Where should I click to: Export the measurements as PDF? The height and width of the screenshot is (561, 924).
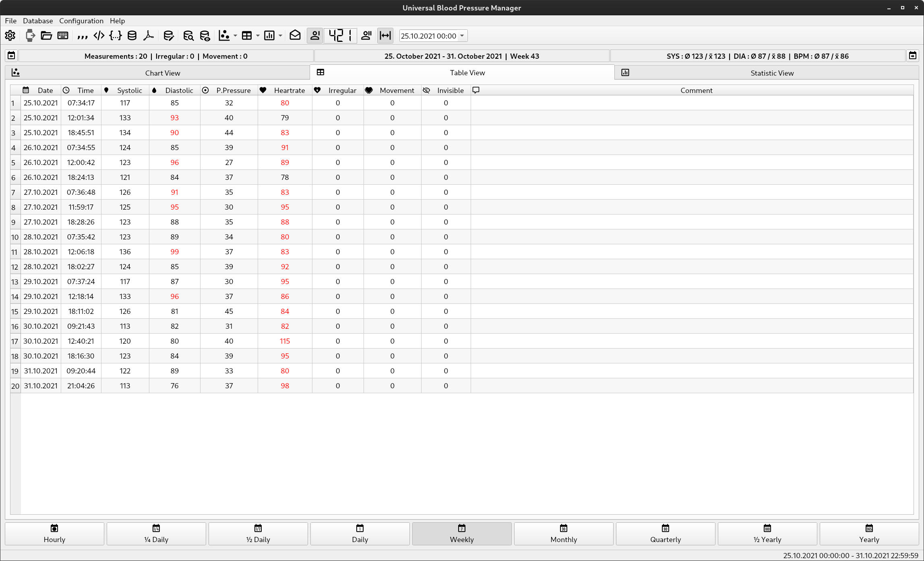(x=148, y=35)
